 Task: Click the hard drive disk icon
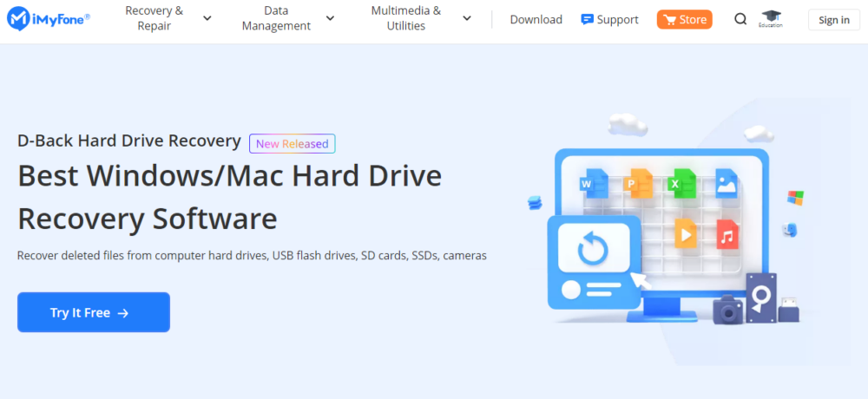tap(761, 297)
